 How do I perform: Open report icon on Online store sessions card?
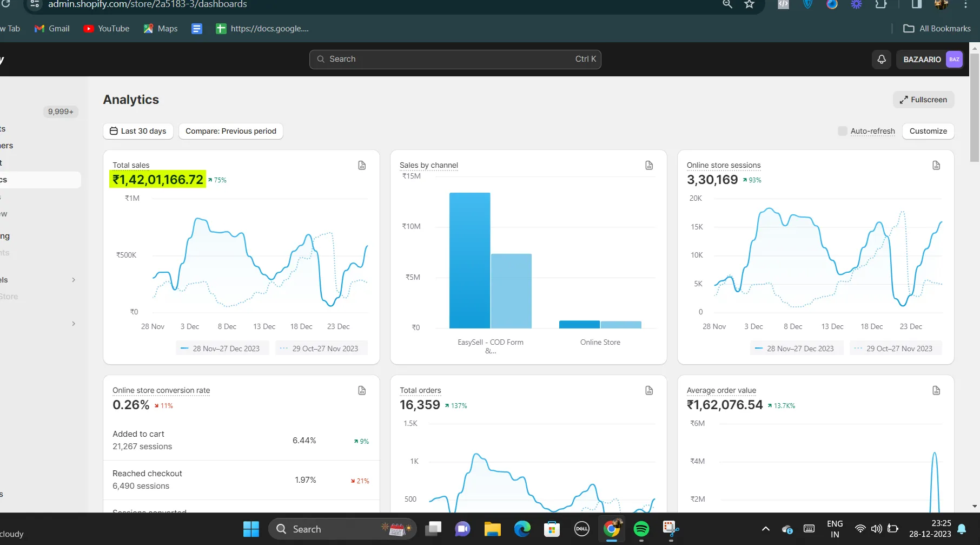coord(936,166)
